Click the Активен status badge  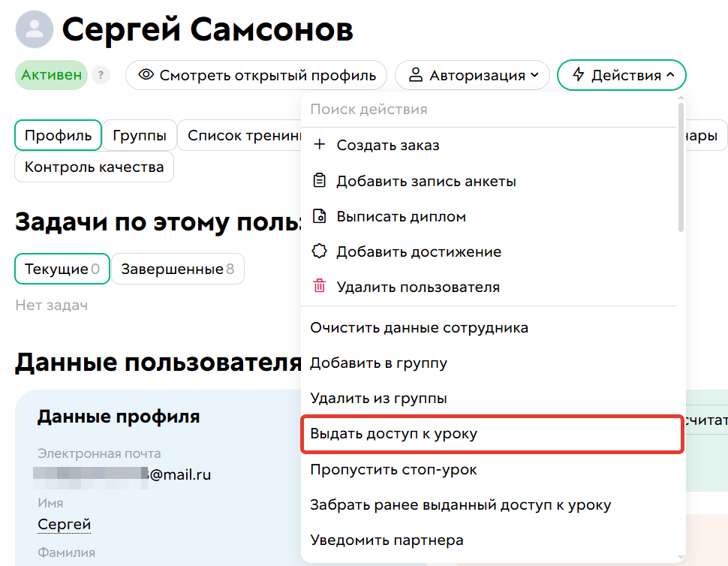[x=51, y=75]
